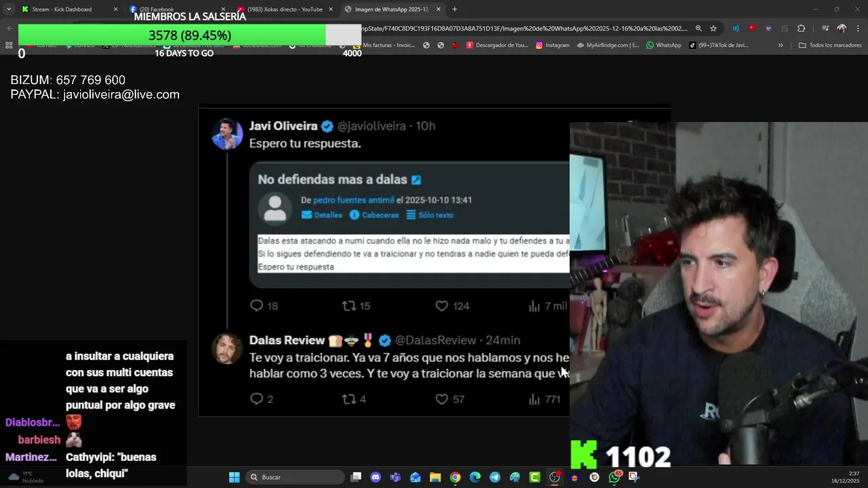The width and height of the screenshot is (868, 488).
Task: Open Microsoft Teams from the taskbar
Action: coord(395,477)
